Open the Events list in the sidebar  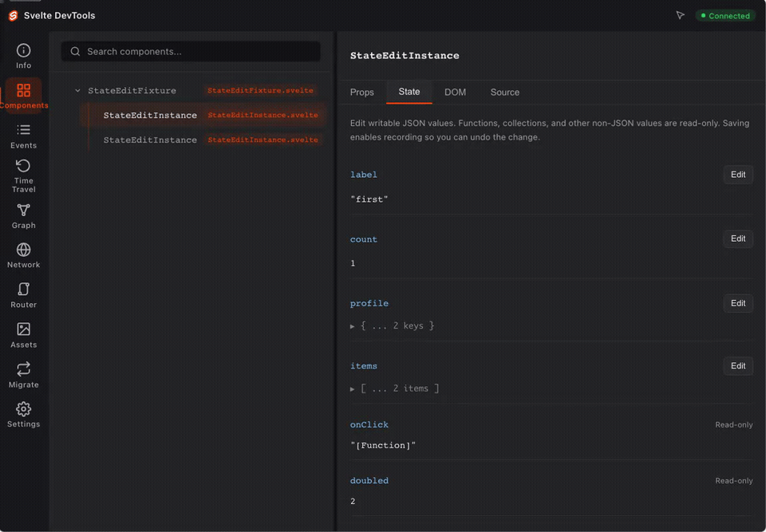point(23,136)
